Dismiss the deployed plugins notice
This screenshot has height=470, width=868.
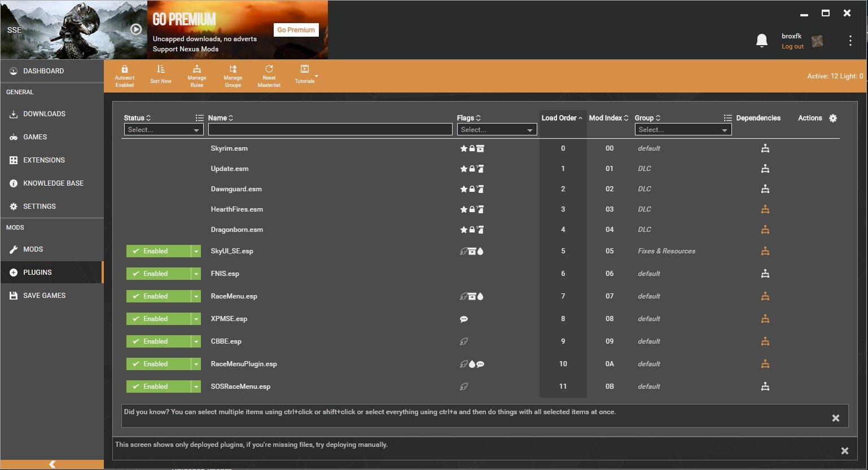click(x=845, y=451)
